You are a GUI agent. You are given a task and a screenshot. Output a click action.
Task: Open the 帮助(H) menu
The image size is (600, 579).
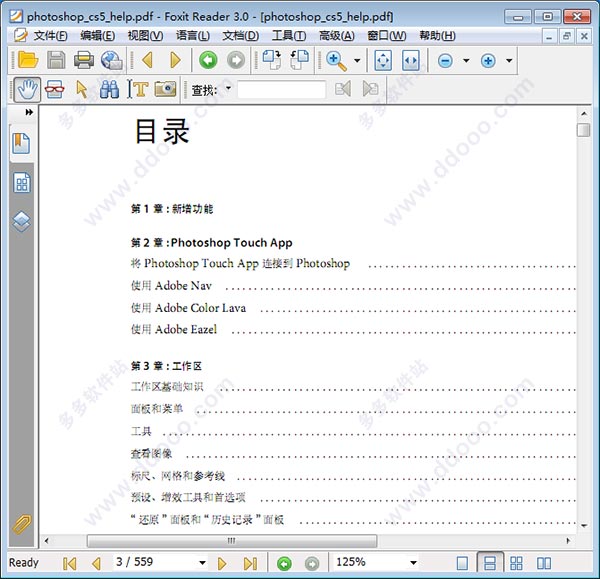pyautogui.click(x=437, y=36)
